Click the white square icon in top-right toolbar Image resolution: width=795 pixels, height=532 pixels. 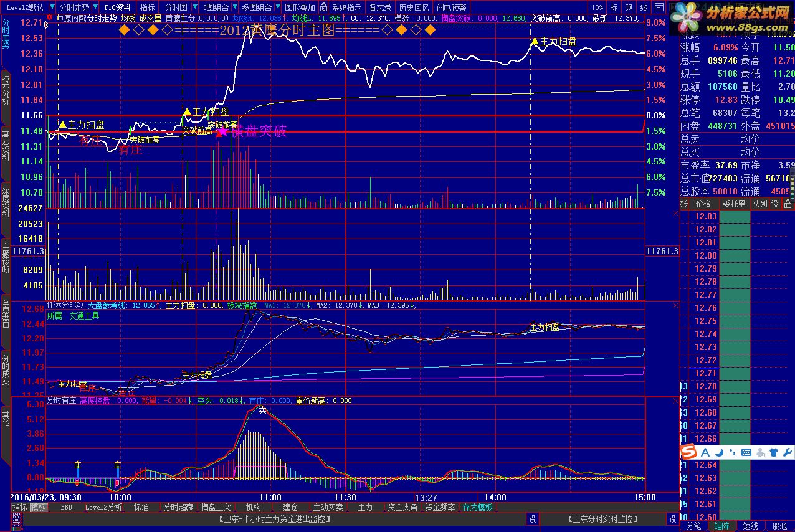[659, 7]
